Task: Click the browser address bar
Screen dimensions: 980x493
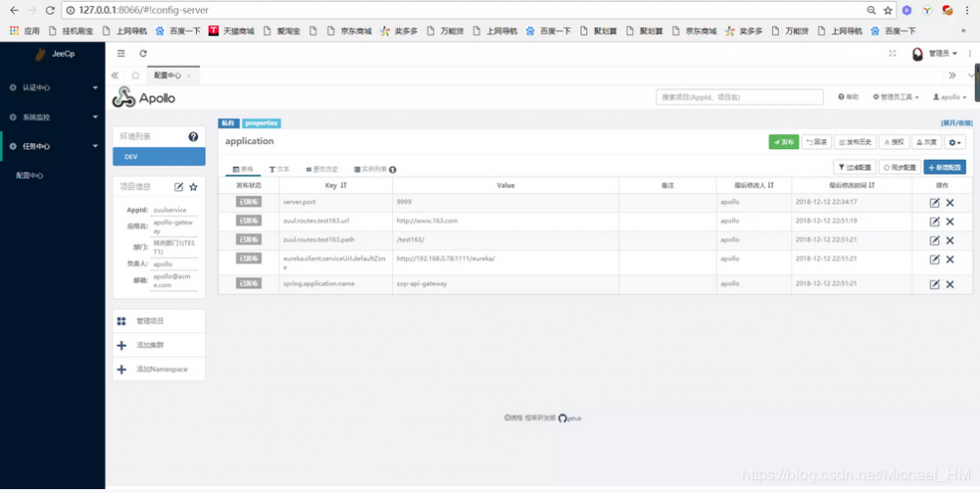Action: tap(463, 11)
